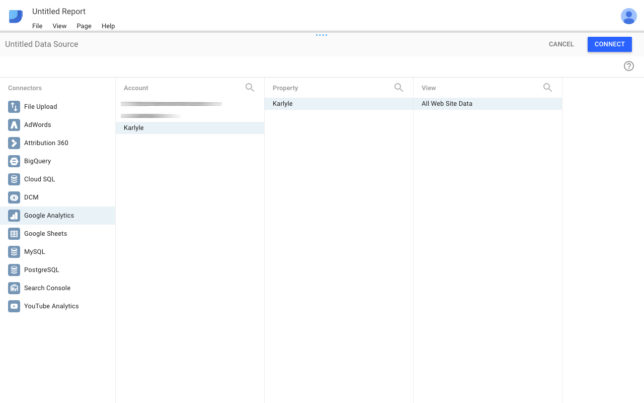Open the Help menu
The width and height of the screenshot is (644, 403).
click(x=108, y=26)
